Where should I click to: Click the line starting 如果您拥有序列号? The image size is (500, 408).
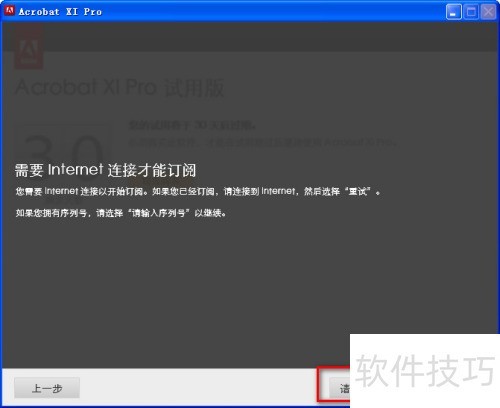click(x=121, y=213)
